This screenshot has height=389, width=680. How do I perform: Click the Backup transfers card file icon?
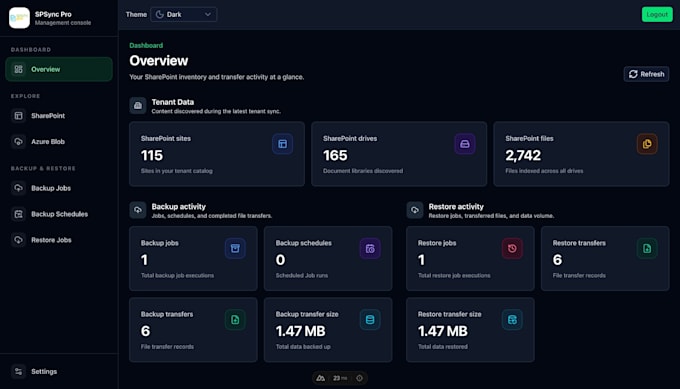coord(235,320)
